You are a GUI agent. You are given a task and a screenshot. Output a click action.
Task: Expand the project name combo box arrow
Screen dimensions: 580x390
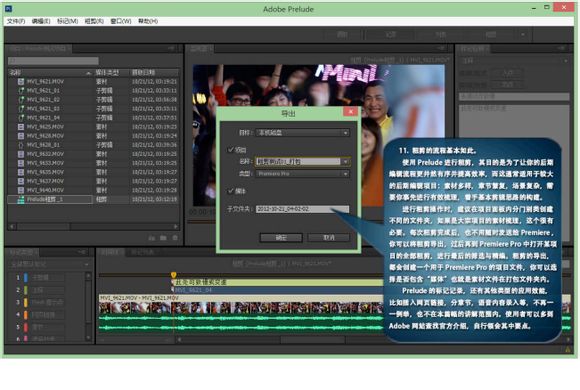pos(345,162)
